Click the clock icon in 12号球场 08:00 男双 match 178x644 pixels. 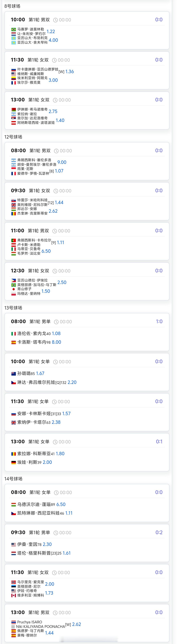click(56, 151)
